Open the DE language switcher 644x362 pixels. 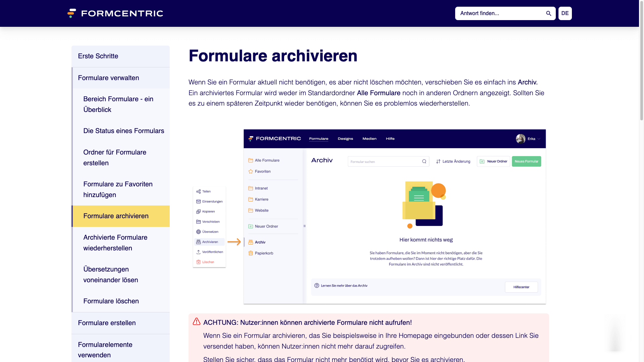[x=565, y=13]
